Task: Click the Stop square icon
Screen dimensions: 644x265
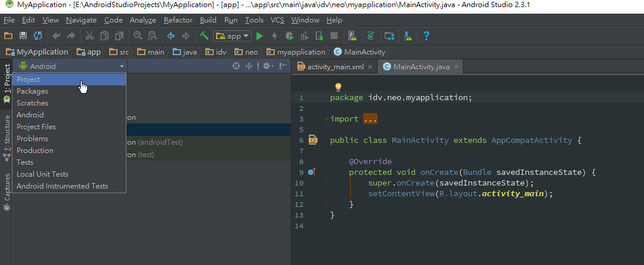Action: (x=334, y=36)
